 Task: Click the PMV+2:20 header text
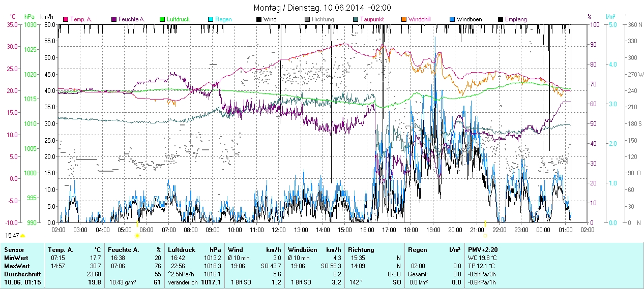[483, 250]
